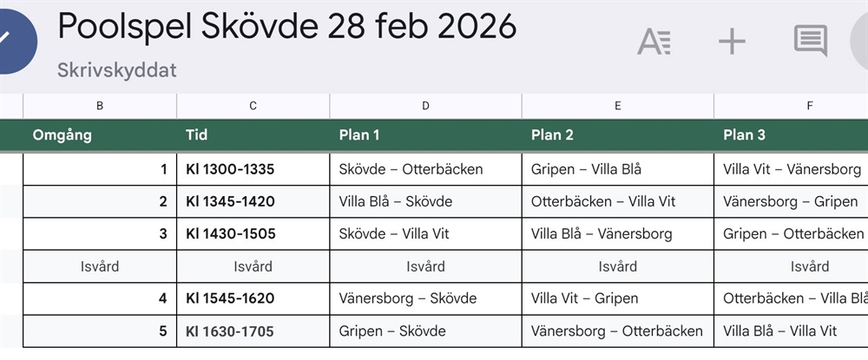Tap the Skrivskyddat read-only label
The height and width of the screenshot is (360, 868).
(x=116, y=70)
